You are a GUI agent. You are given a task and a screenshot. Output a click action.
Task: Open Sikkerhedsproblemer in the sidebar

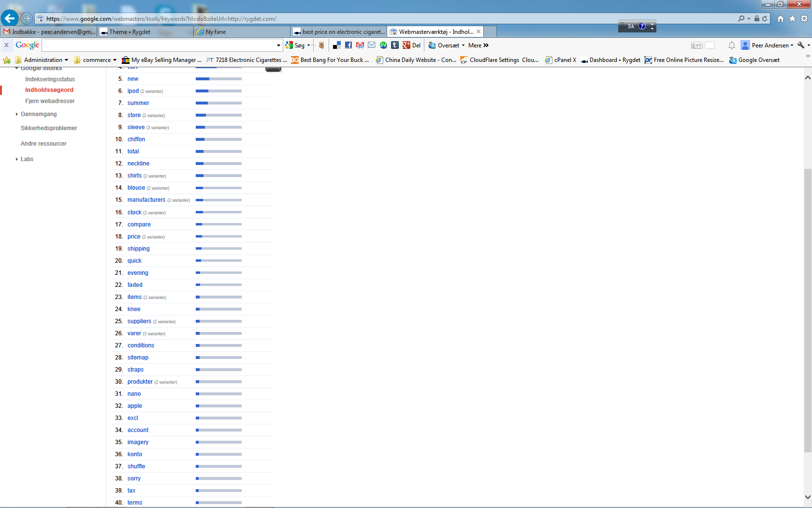click(x=49, y=128)
